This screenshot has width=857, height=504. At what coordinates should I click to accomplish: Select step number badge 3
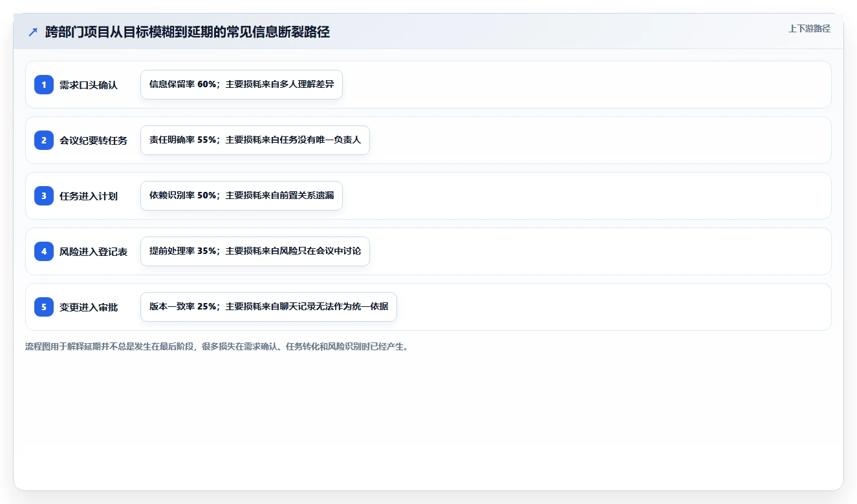click(44, 196)
